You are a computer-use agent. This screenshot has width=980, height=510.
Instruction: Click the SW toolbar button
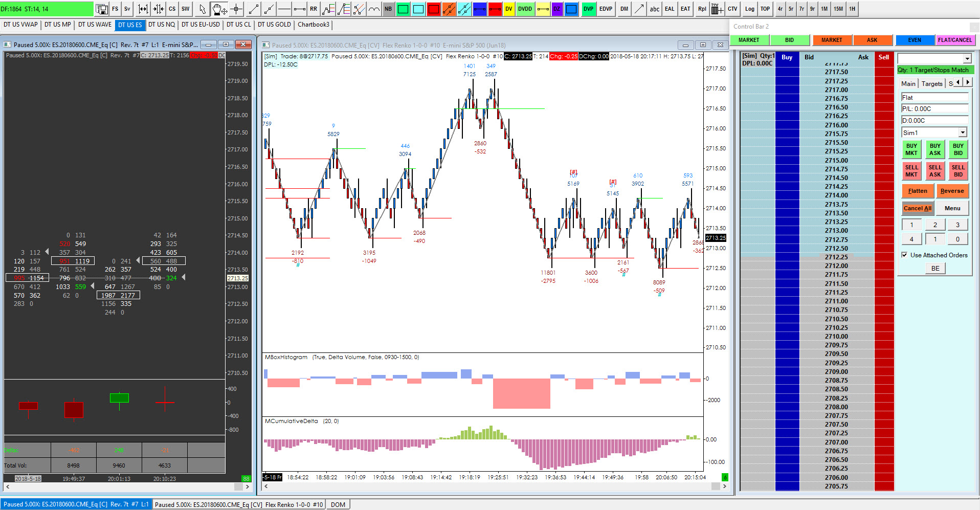pyautogui.click(x=186, y=9)
